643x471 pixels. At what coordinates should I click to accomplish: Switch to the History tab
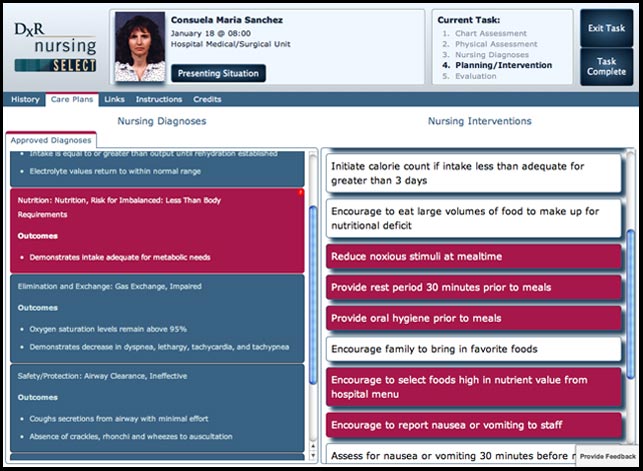25,99
